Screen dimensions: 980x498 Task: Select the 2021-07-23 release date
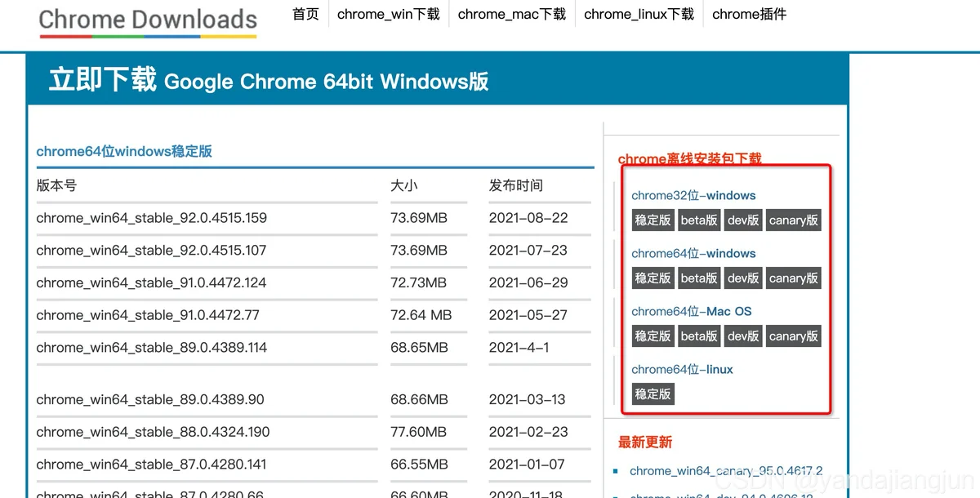click(x=528, y=251)
